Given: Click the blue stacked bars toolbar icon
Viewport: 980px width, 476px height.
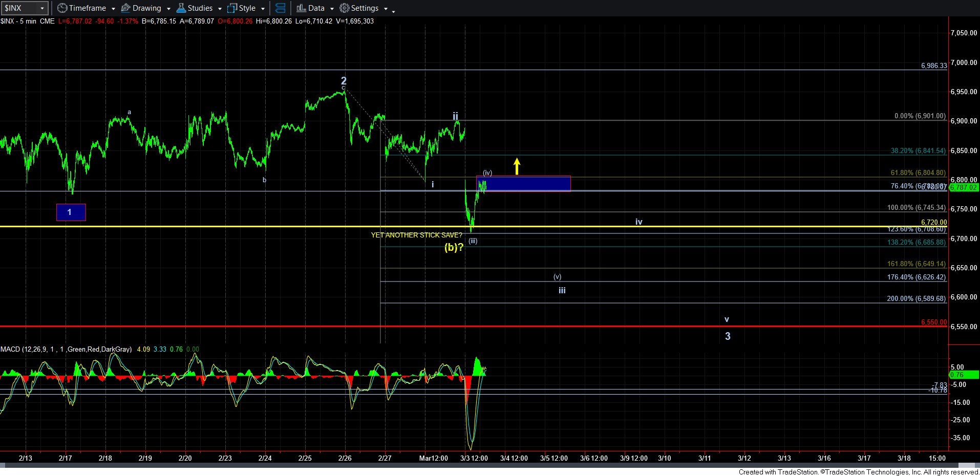Looking at the screenshot, I should (280, 8).
